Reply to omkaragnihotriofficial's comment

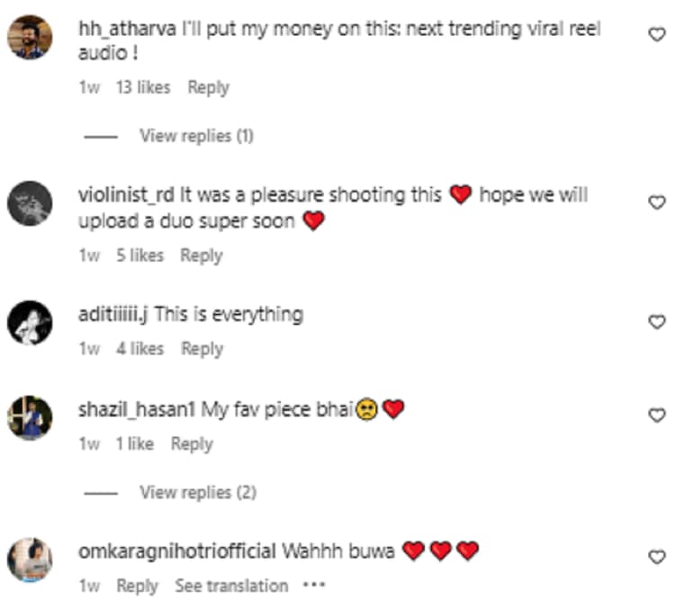138,586
